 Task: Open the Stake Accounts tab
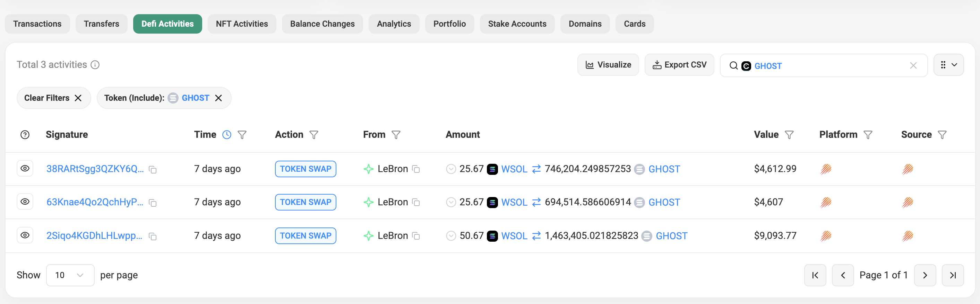point(517,24)
